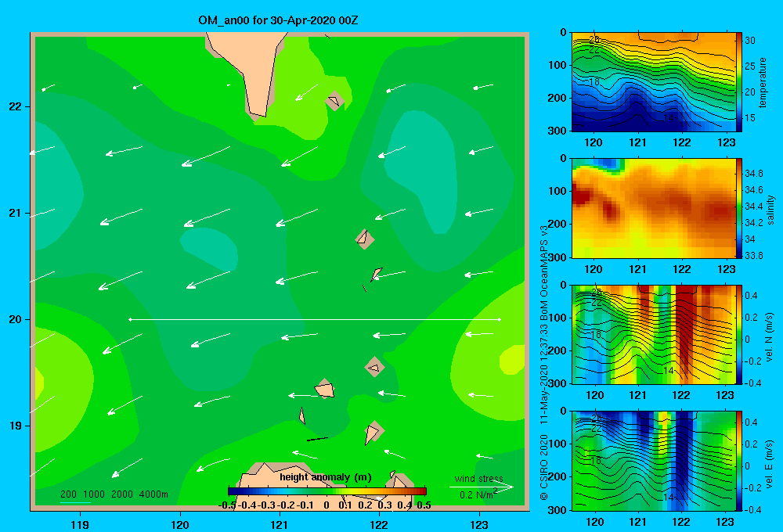Click longitude "121" under salinity panel
Image resolution: width=783 pixels, height=532 pixels.
(637, 269)
